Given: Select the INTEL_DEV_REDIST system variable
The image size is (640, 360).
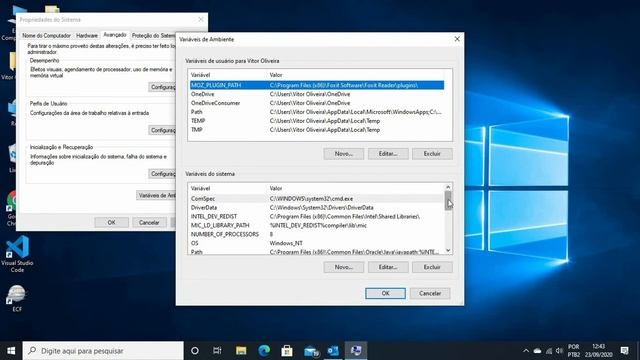Looking at the screenshot, I should pyautogui.click(x=317, y=216).
